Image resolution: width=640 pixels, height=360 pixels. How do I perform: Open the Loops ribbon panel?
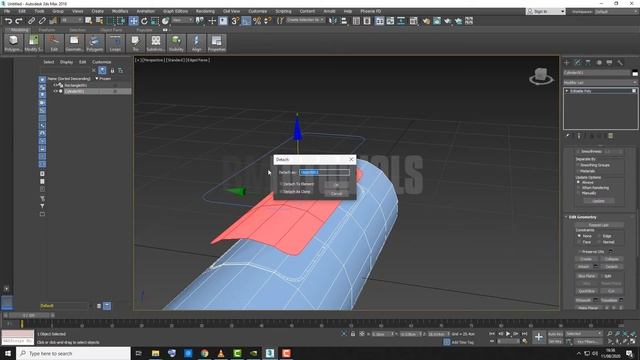click(115, 43)
